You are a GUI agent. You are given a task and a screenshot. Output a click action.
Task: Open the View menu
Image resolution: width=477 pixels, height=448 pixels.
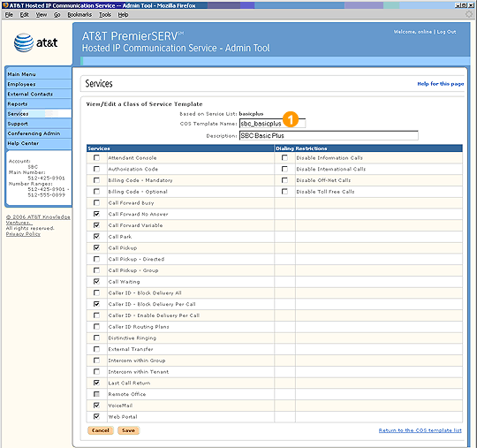point(42,15)
